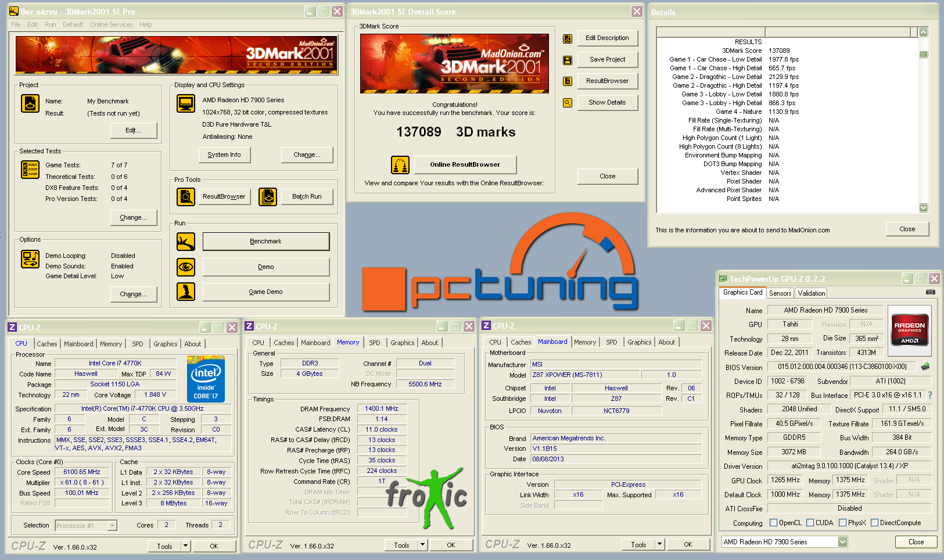Screen dimensions: 944x560
Task: Toggle the PhysX checkbox in GPU-Z
Action: (842, 523)
